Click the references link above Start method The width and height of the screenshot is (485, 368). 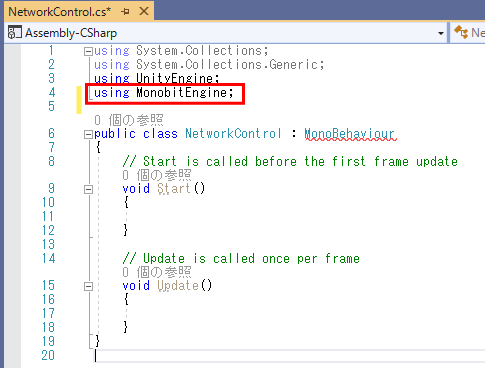coord(157,175)
